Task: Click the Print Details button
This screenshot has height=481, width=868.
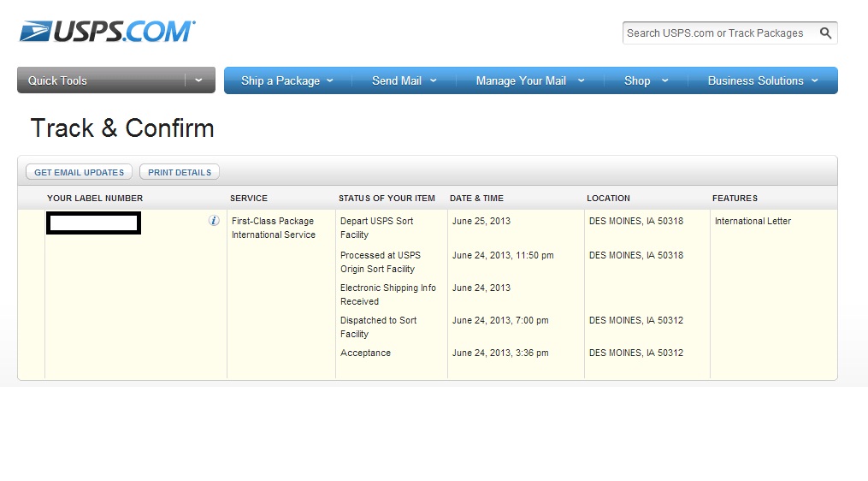Action: [180, 172]
